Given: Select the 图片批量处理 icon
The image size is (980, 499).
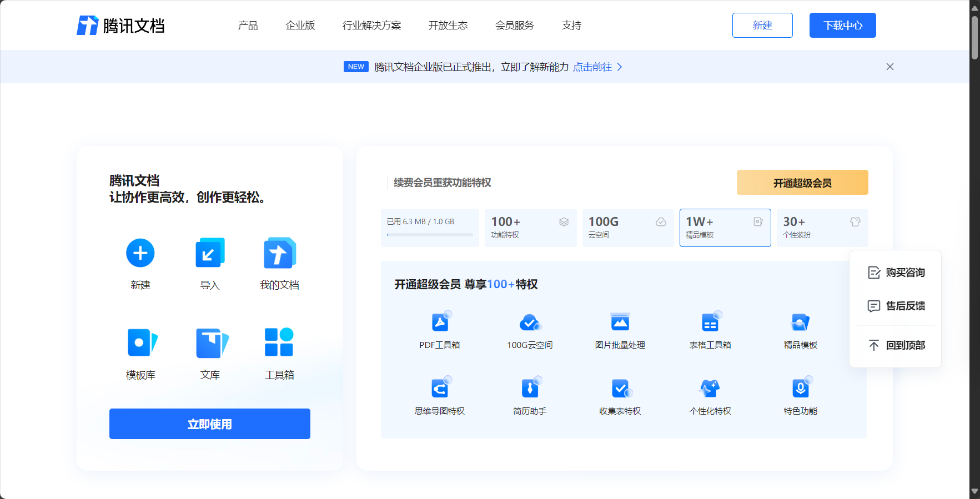Looking at the screenshot, I should (x=620, y=322).
